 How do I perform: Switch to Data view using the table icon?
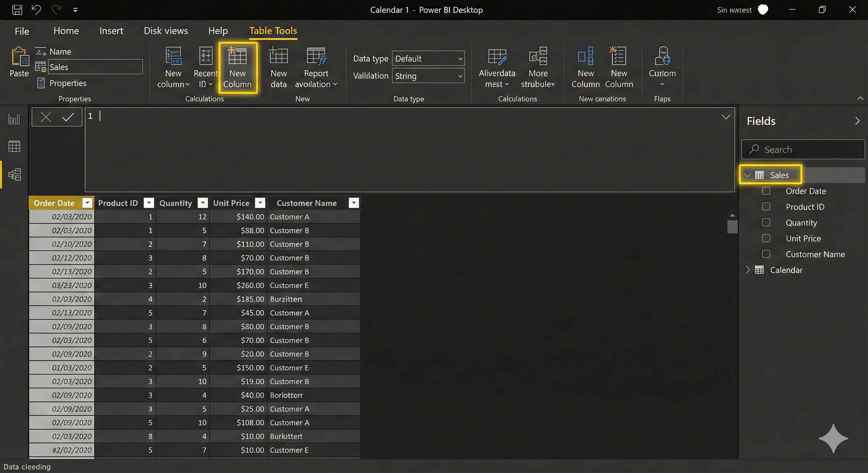pyautogui.click(x=14, y=146)
